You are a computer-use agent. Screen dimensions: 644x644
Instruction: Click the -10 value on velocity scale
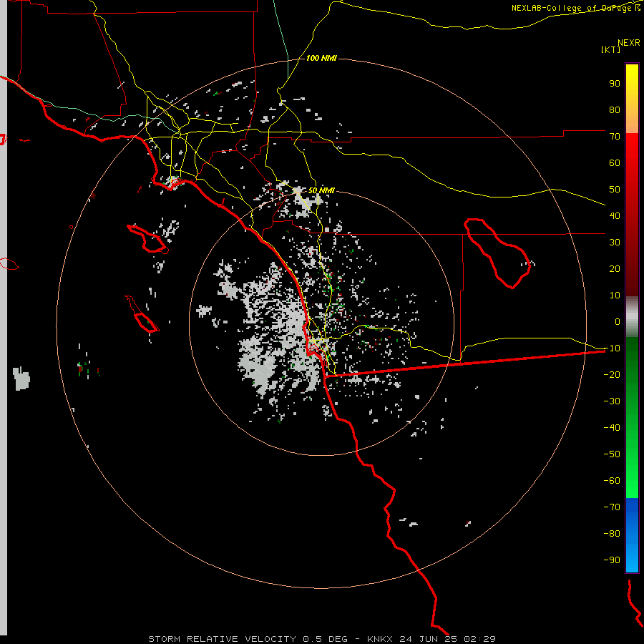tap(612, 348)
